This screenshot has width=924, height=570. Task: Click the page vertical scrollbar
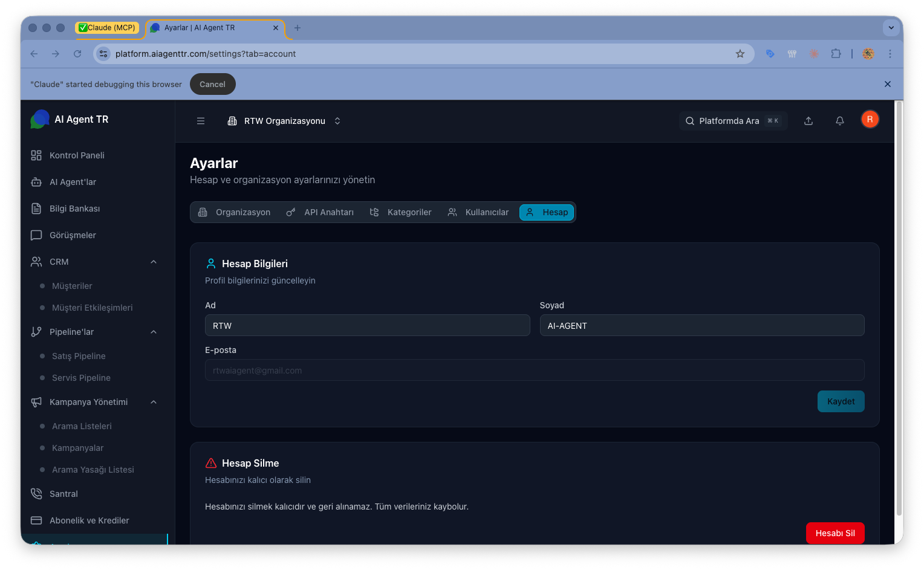[899, 308]
